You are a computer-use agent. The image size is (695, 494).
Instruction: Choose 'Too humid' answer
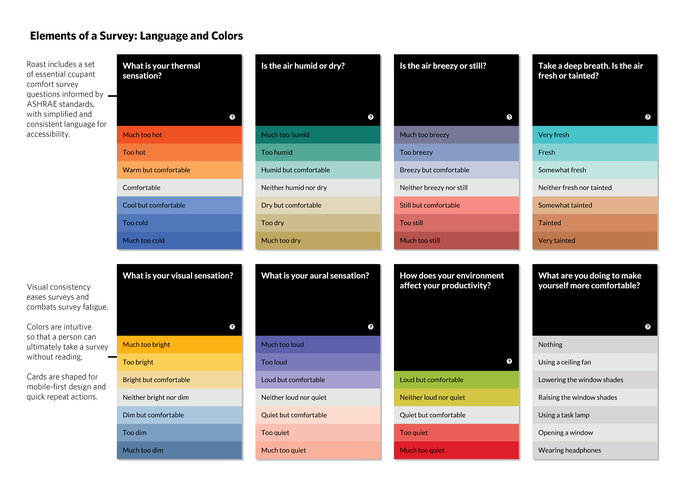point(318,152)
